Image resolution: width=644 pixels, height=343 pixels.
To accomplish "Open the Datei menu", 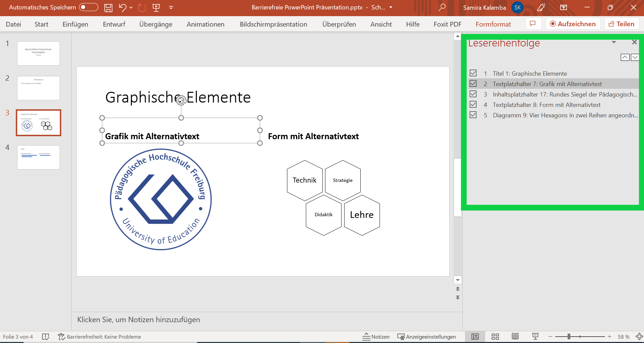I will coord(13,24).
